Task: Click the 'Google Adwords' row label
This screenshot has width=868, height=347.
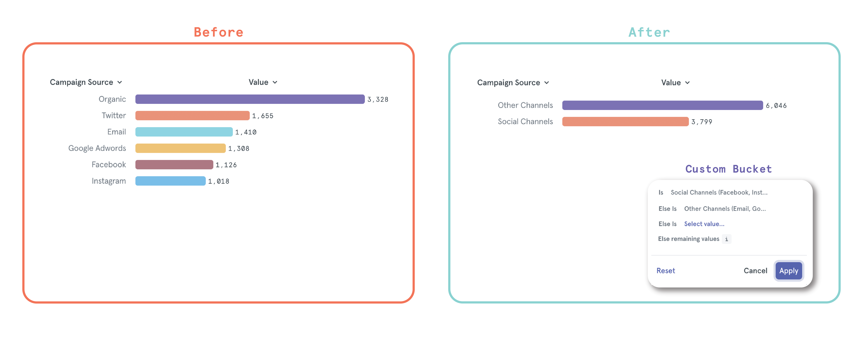Action: 97,148
